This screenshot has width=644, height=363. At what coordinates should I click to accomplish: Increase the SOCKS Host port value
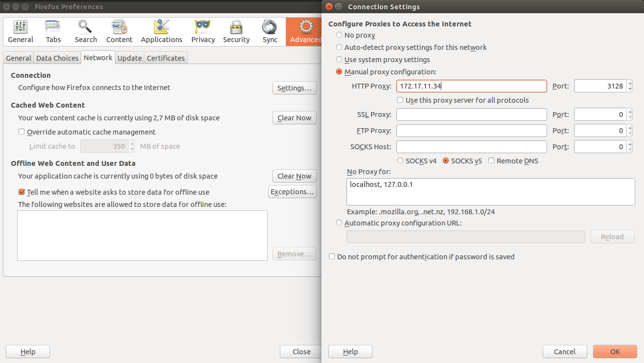click(630, 144)
